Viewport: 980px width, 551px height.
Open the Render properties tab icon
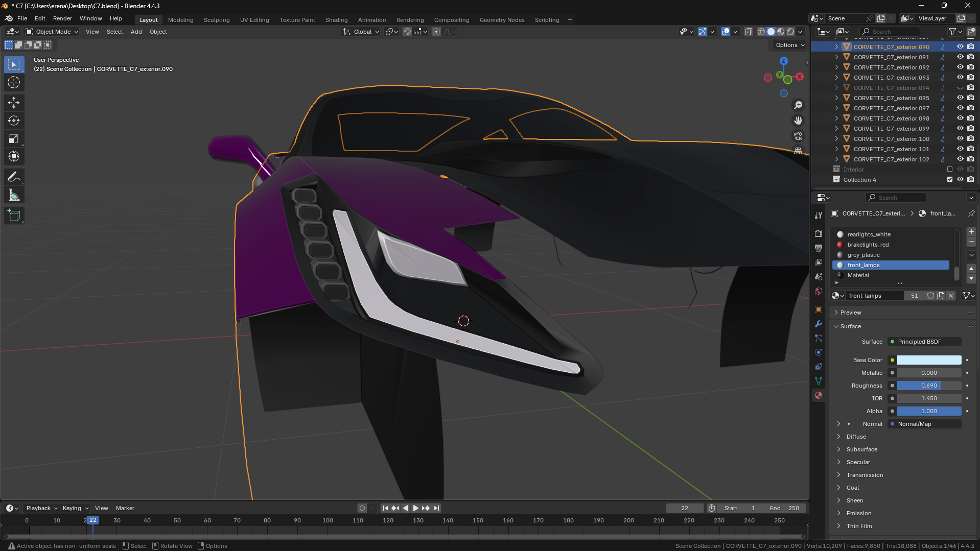(819, 233)
